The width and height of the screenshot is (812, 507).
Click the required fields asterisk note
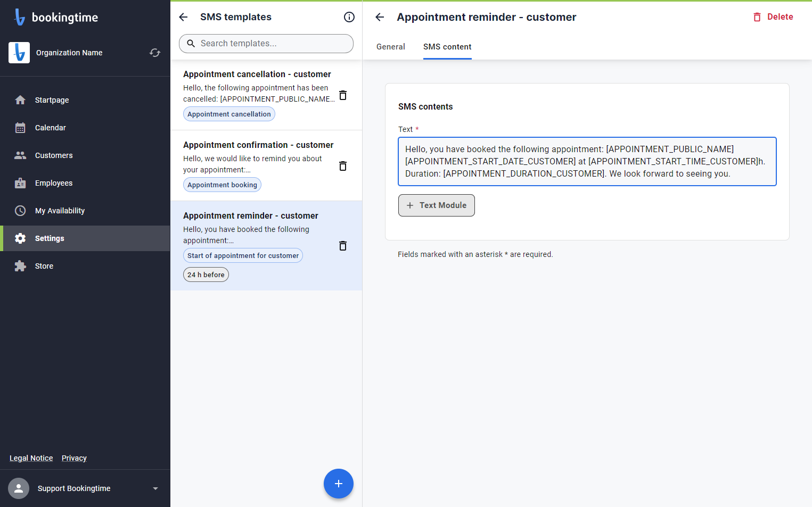pos(475,254)
